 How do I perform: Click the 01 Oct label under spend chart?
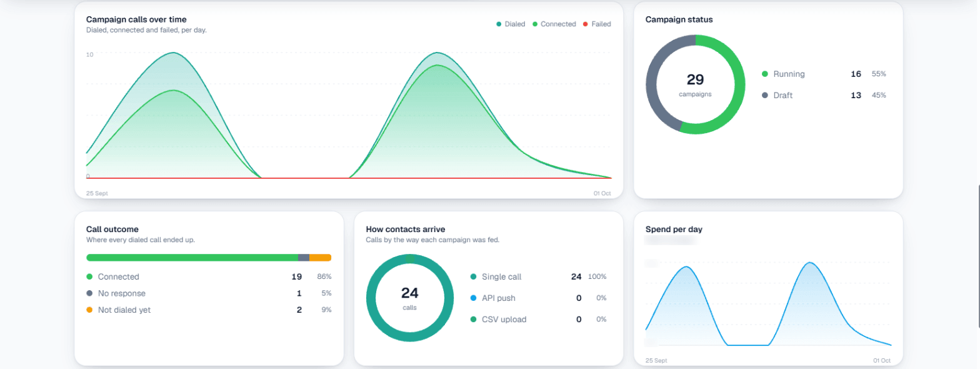tap(882, 361)
